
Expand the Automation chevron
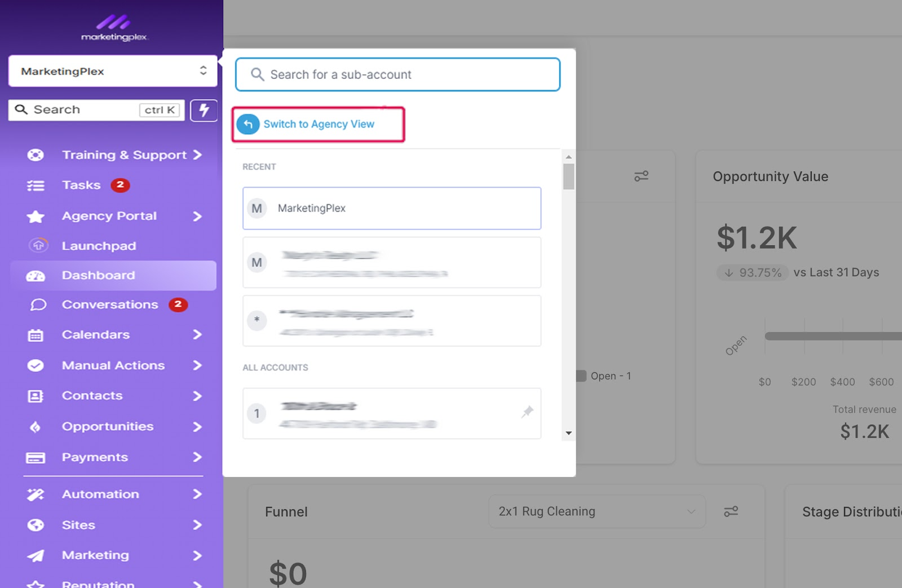(x=197, y=494)
